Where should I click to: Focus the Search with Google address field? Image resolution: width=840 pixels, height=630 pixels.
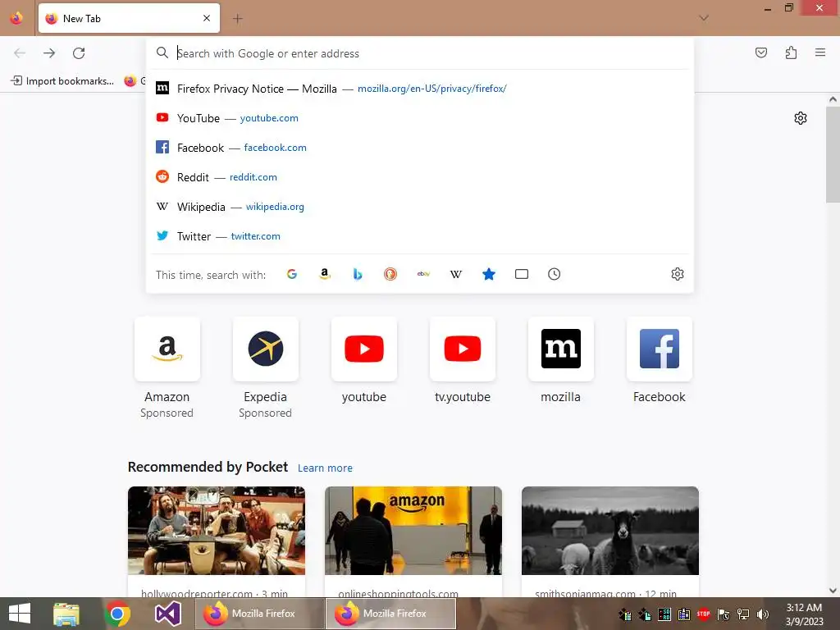(420, 53)
